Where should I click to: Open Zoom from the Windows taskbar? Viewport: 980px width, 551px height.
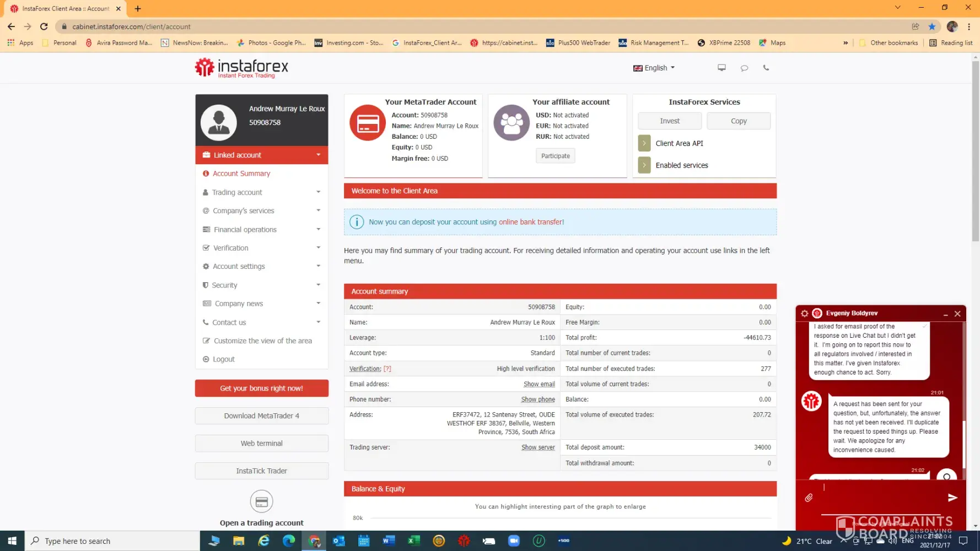(514, 541)
